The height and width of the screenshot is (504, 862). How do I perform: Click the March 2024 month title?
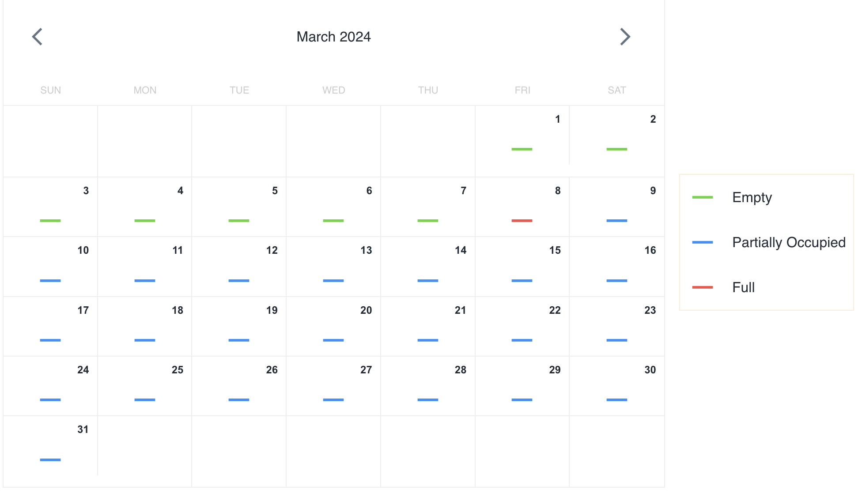(333, 37)
